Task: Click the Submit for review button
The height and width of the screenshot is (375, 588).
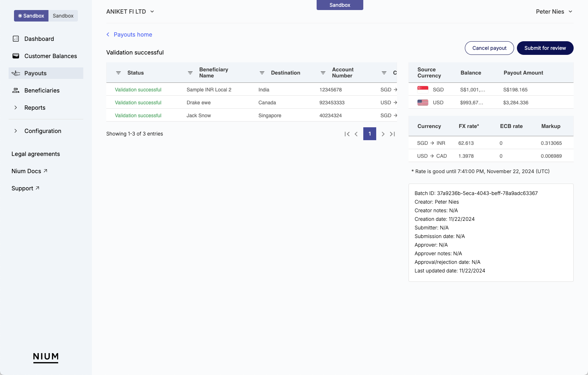Action: pos(545,48)
